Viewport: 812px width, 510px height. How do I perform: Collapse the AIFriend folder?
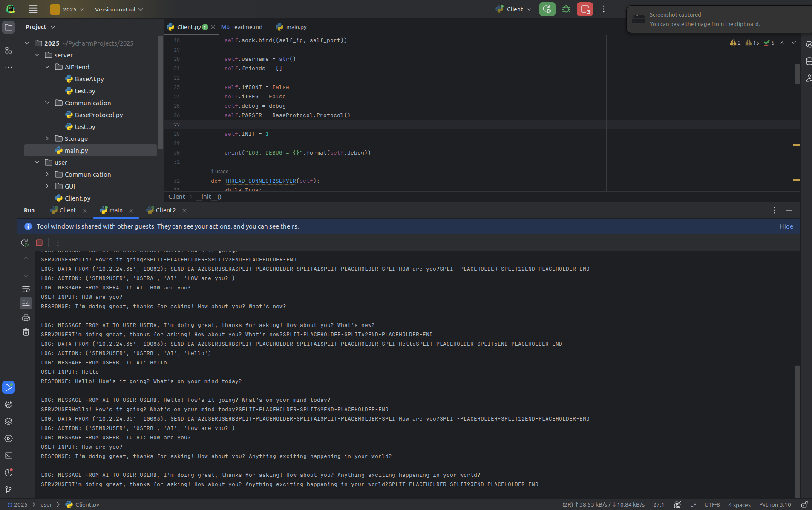(x=47, y=67)
